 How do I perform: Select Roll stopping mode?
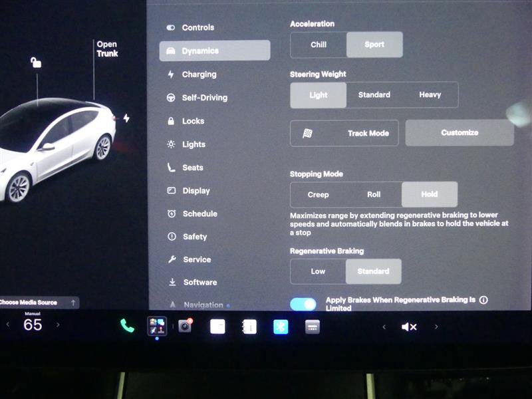pyautogui.click(x=374, y=194)
